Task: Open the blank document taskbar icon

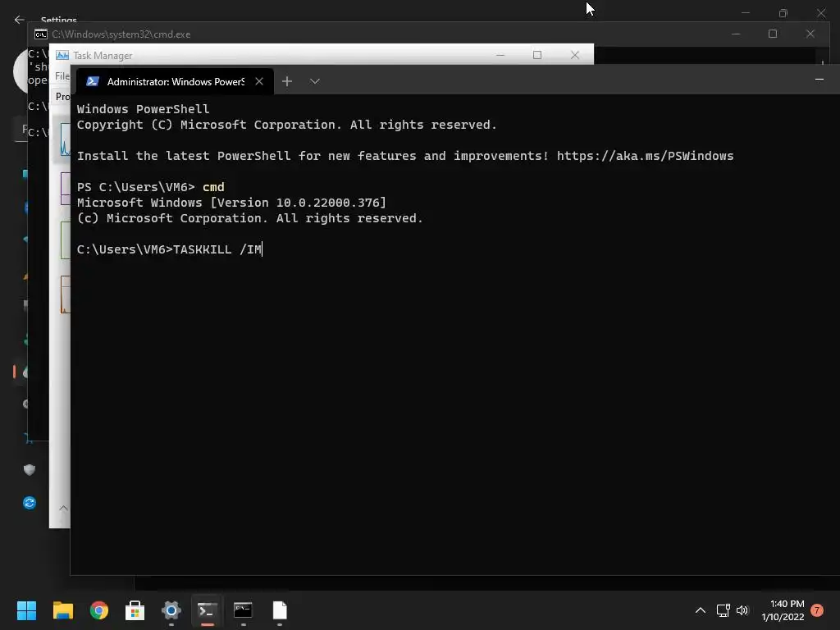Action: click(x=280, y=610)
